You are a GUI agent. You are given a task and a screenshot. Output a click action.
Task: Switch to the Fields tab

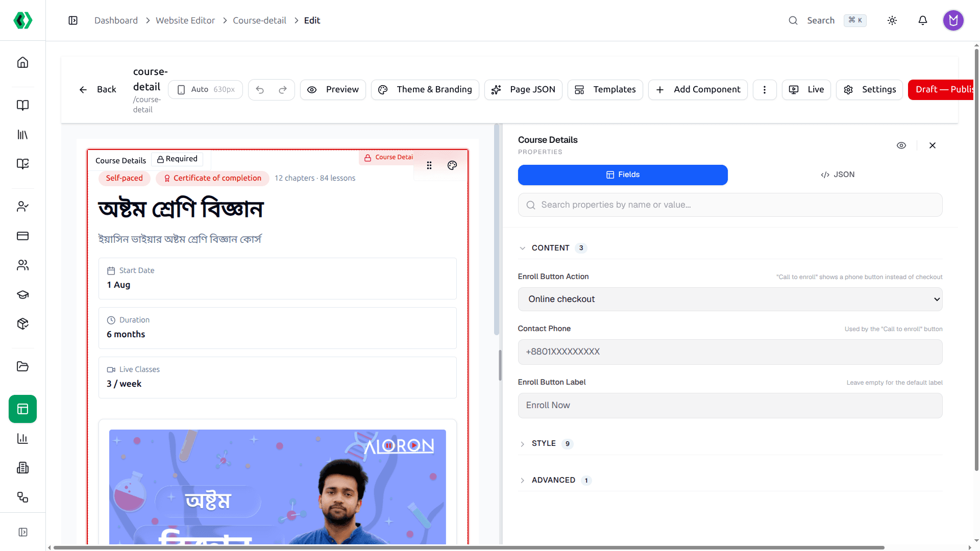tap(623, 175)
